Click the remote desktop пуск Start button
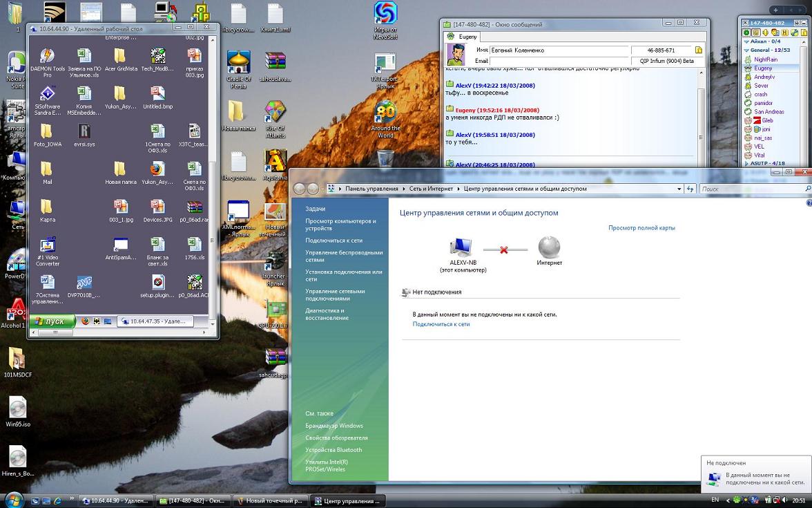The height and width of the screenshot is (508, 812). 49,321
